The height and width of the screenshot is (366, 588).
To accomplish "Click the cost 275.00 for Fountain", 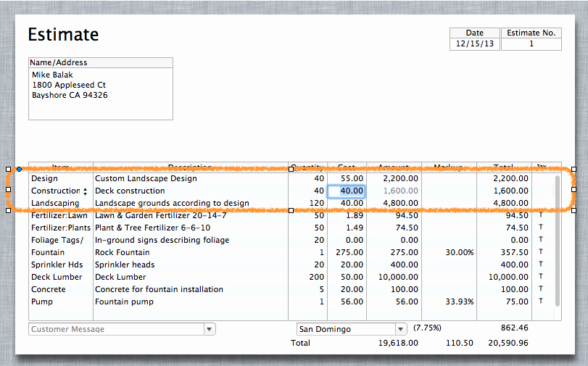I will [x=349, y=253].
